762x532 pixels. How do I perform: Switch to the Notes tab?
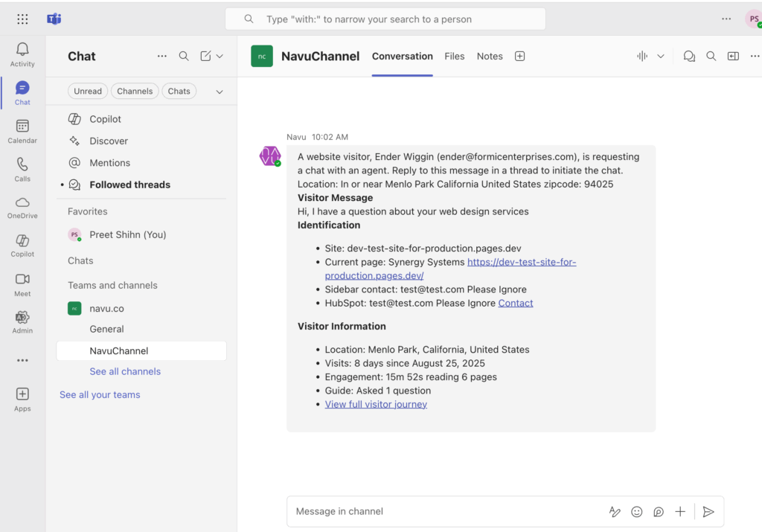coord(490,57)
